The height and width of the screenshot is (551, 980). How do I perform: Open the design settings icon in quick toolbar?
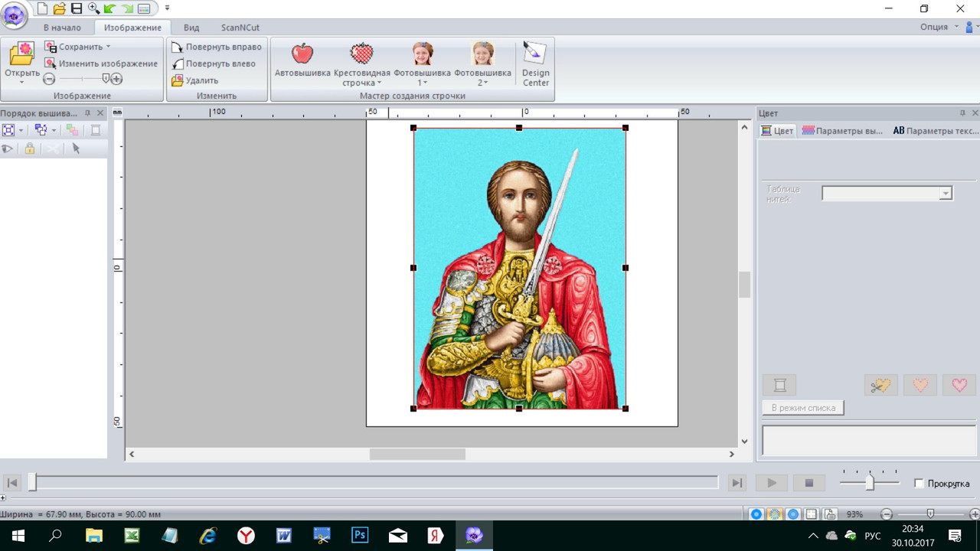pyautogui.click(x=143, y=8)
